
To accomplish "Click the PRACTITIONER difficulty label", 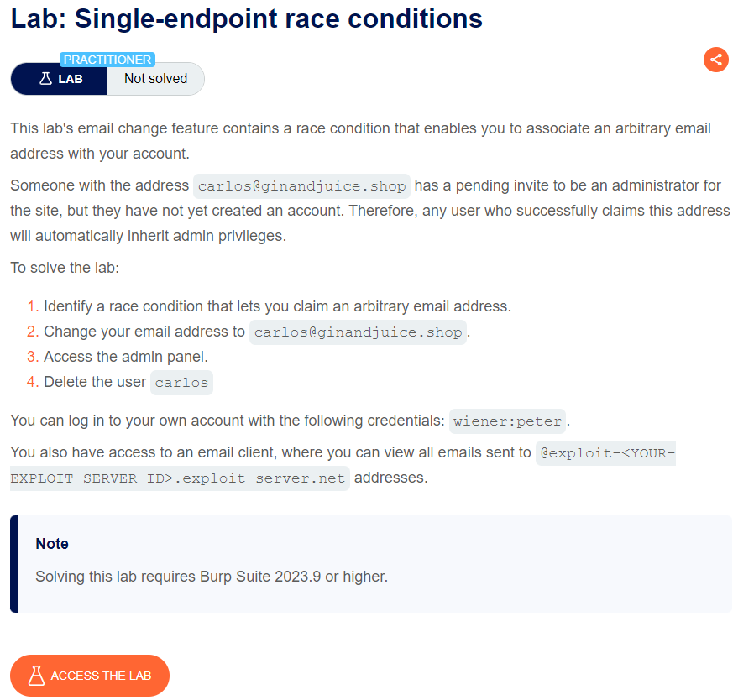I will coord(107,60).
